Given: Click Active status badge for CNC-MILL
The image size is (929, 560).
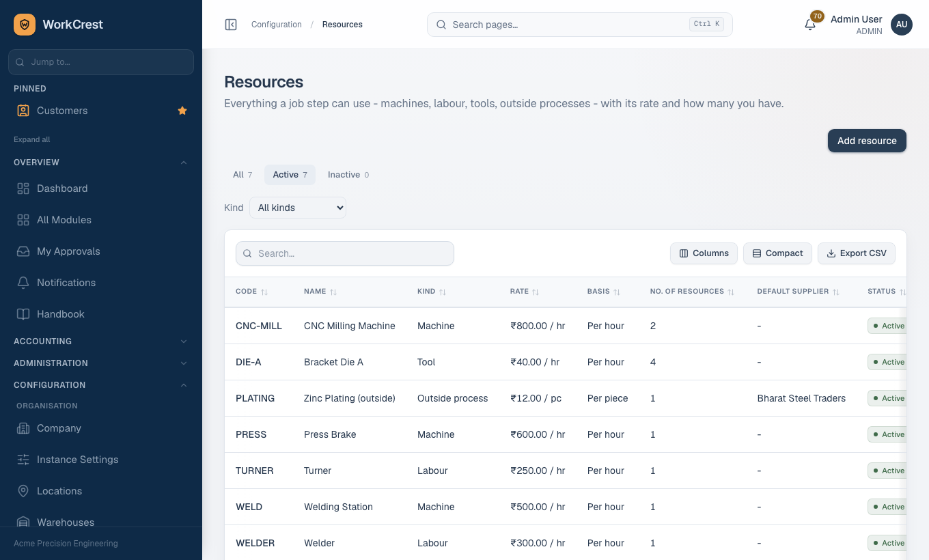Looking at the screenshot, I should 887,326.
